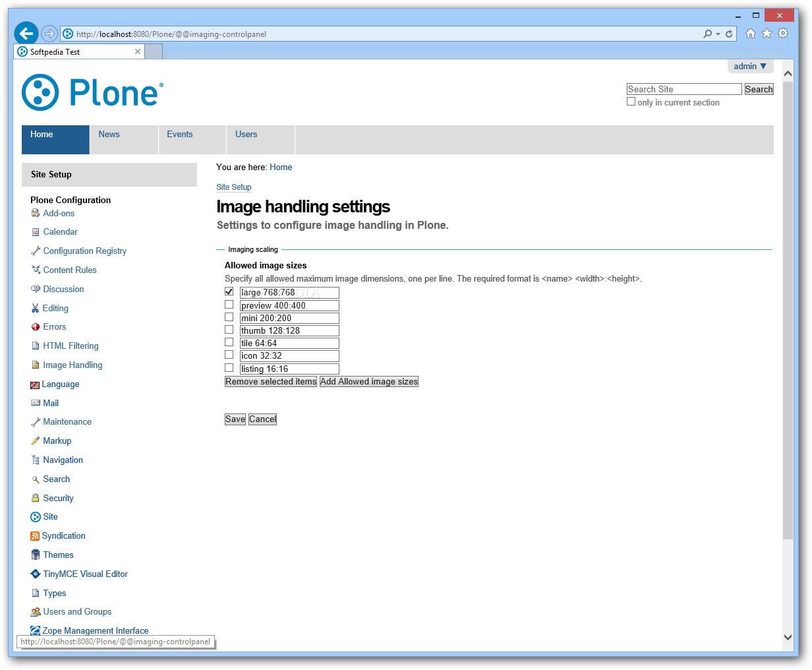
Task: Click the Editing scissors icon
Action: [x=36, y=308]
